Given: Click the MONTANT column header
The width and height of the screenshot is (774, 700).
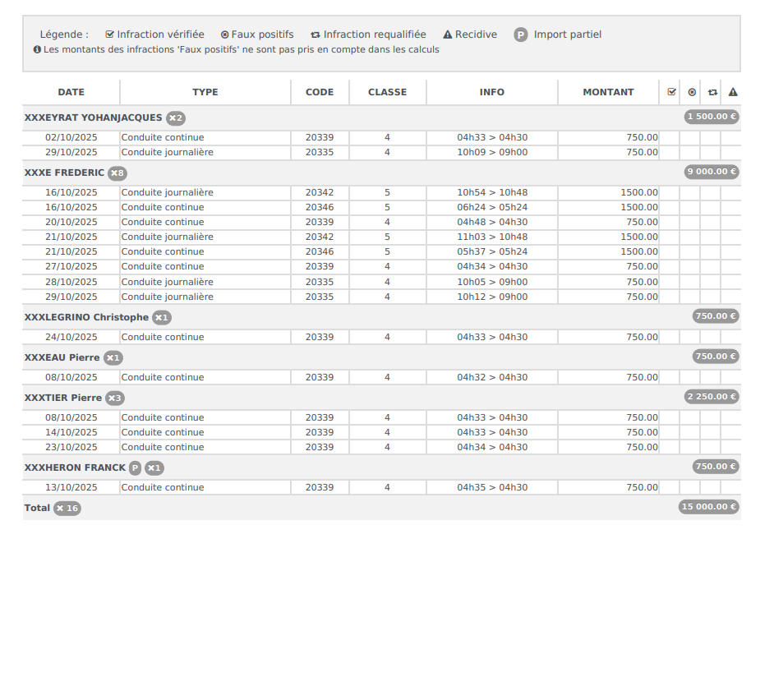Looking at the screenshot, I should 608,92.
